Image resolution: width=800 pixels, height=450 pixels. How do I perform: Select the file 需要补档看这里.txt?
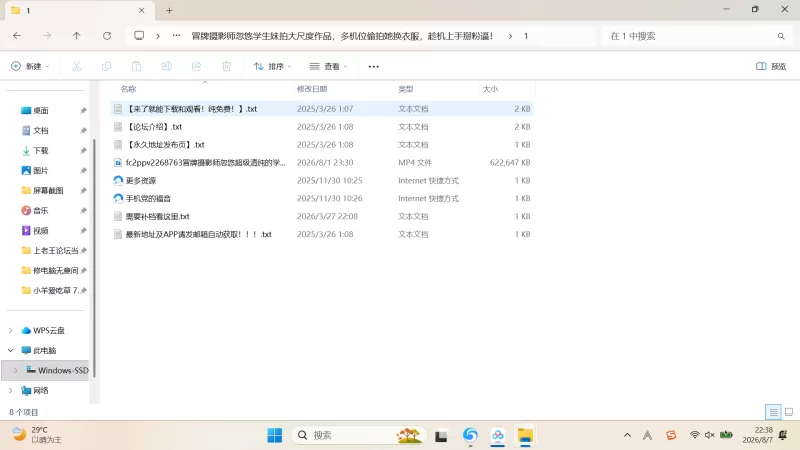321,216
